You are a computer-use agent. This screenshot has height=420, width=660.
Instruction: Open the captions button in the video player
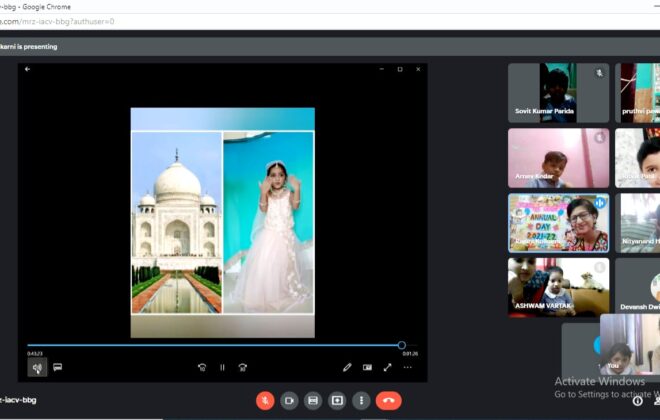[58, 367]
